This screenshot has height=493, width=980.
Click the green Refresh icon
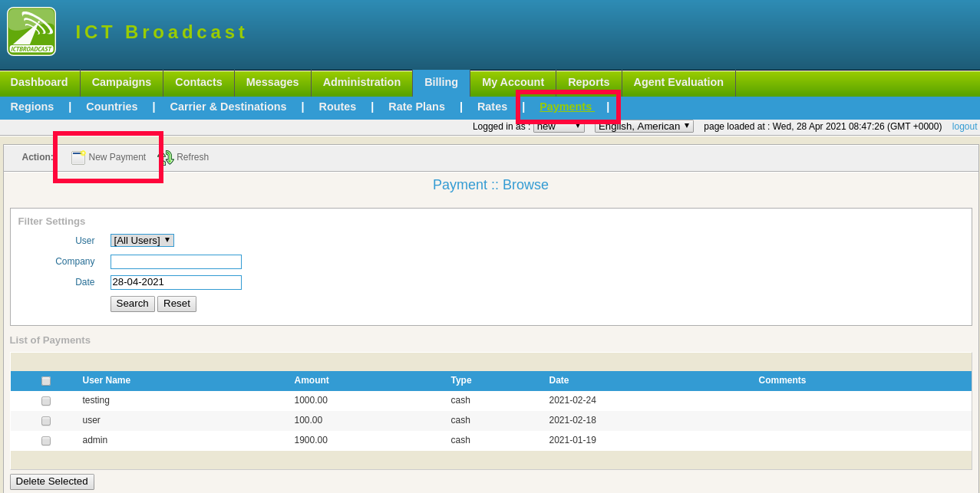167,157
